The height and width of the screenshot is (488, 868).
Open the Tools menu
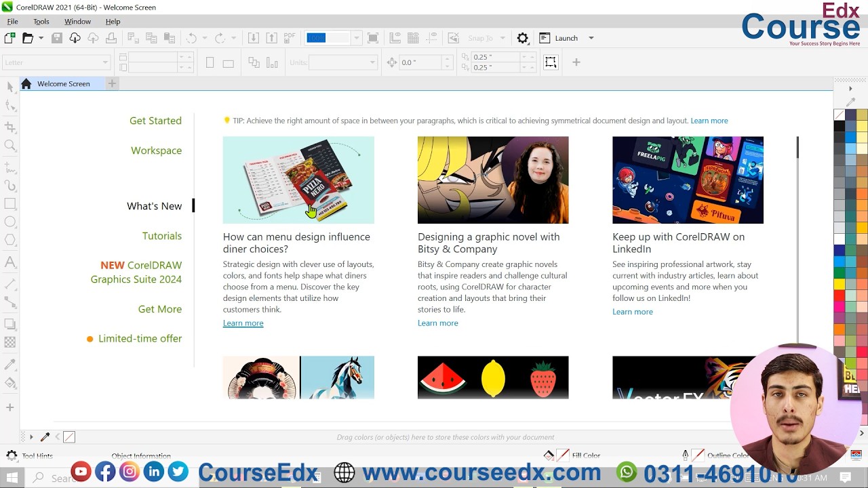(41, 22)
